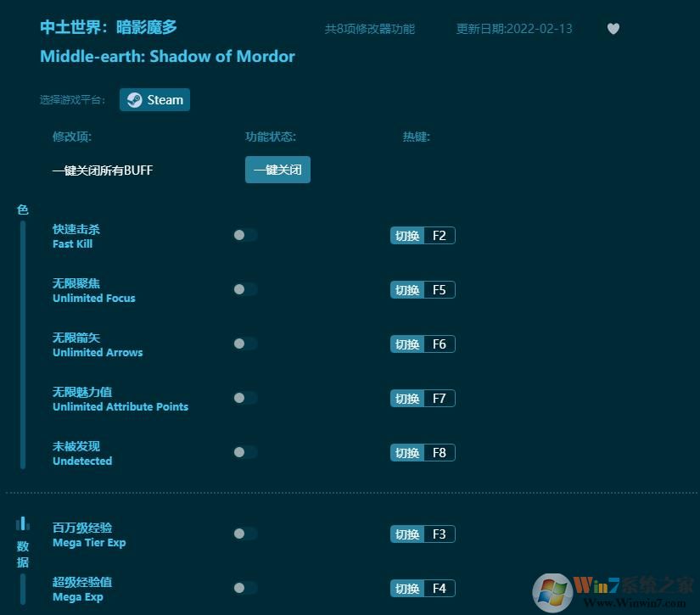Enable the Undetected toggle

[x=245, y=452]
